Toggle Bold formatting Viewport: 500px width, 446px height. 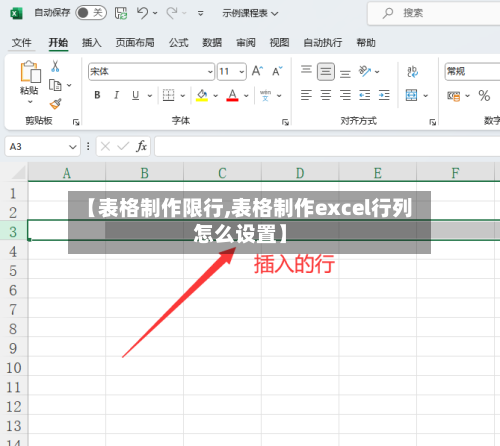97,95
